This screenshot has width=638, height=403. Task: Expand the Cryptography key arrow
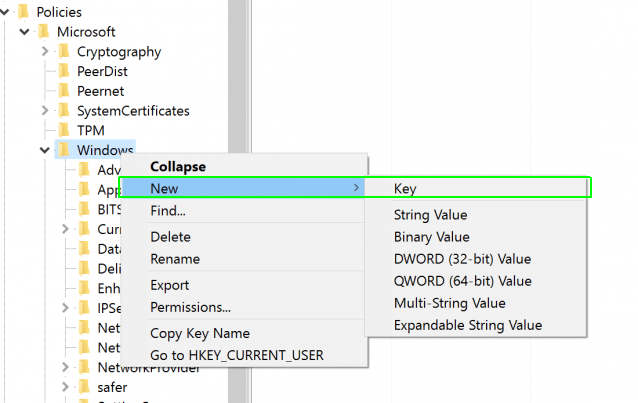click(45, 52)
